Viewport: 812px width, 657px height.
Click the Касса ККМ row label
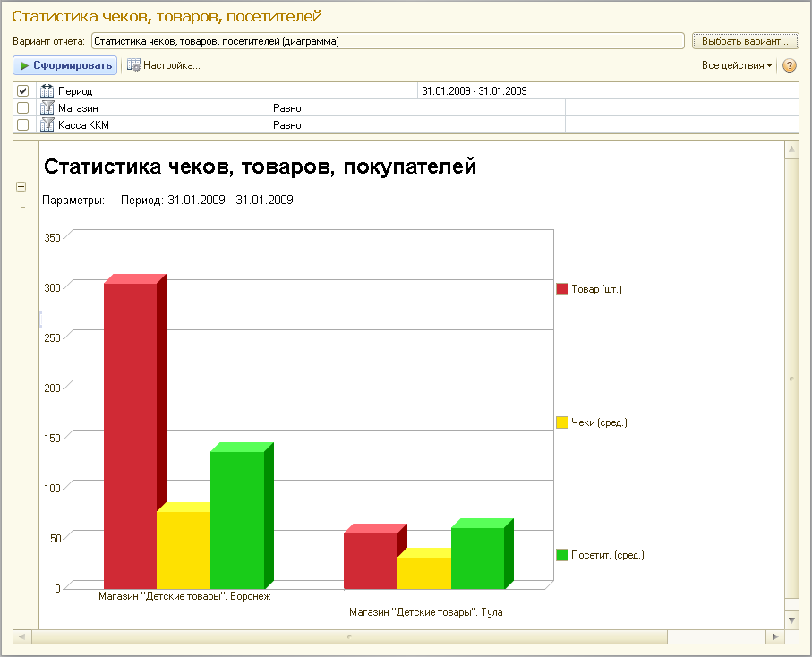click(83, 125)
